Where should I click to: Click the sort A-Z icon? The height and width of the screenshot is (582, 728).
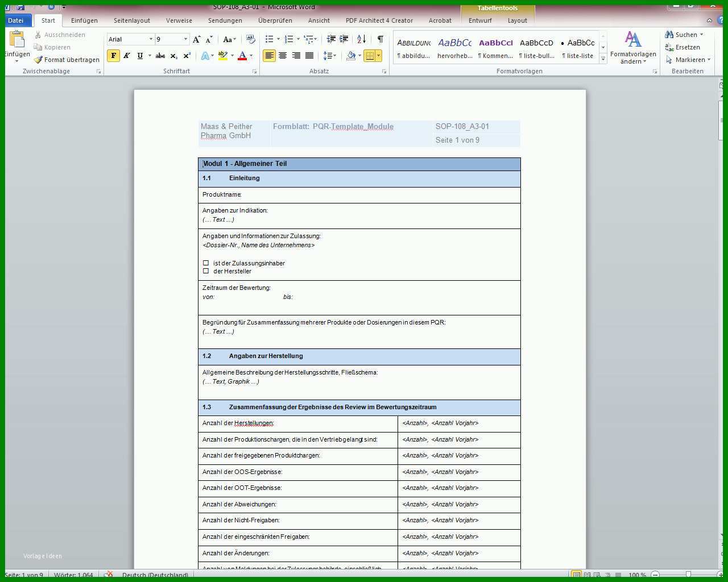pos(362,39)
